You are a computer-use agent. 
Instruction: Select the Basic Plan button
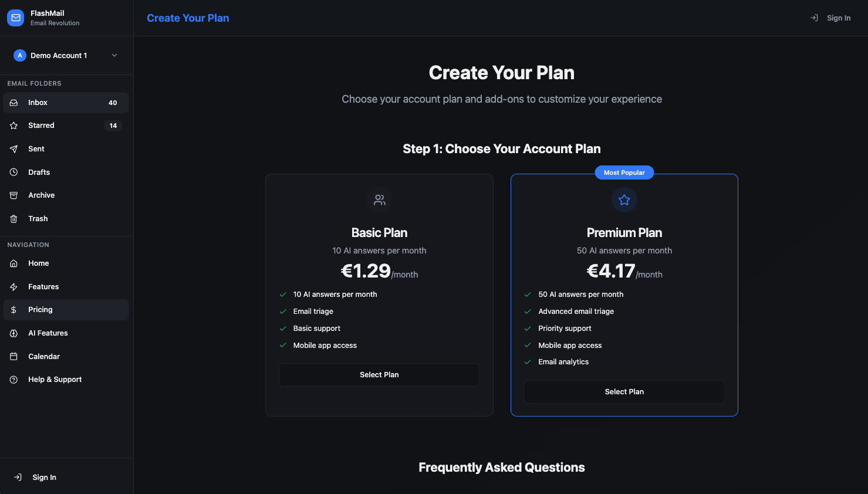point(379,375)
